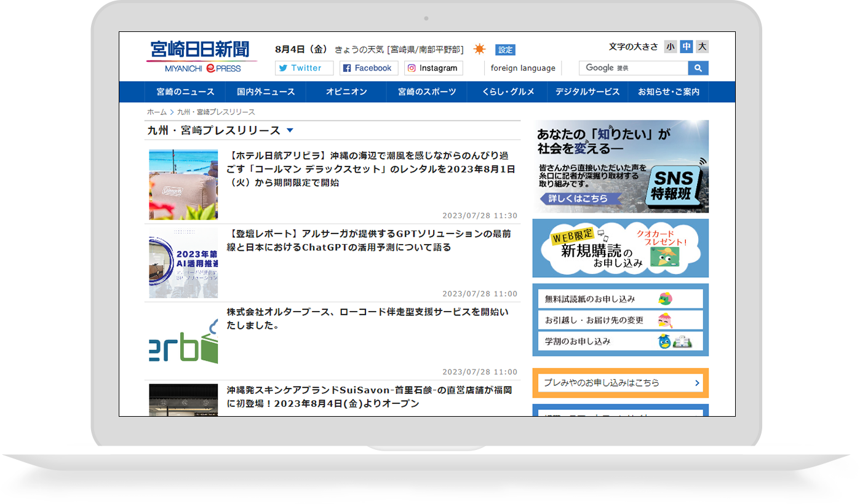
Task: Open 国内外ニュース menu
Action: point(266,92)
